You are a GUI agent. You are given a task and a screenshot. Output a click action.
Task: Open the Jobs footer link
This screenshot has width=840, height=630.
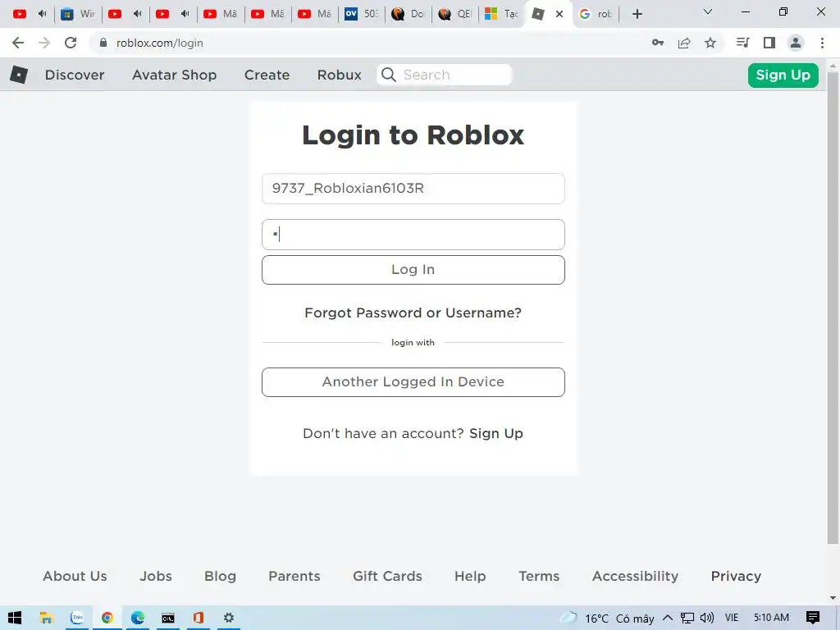coord(156,576)
